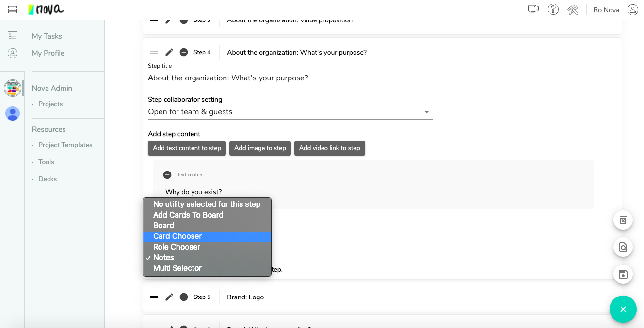Click the 'Ro Nova' username
The width and height of the screenshot is (644, 328).
click(x=606, y=10)
